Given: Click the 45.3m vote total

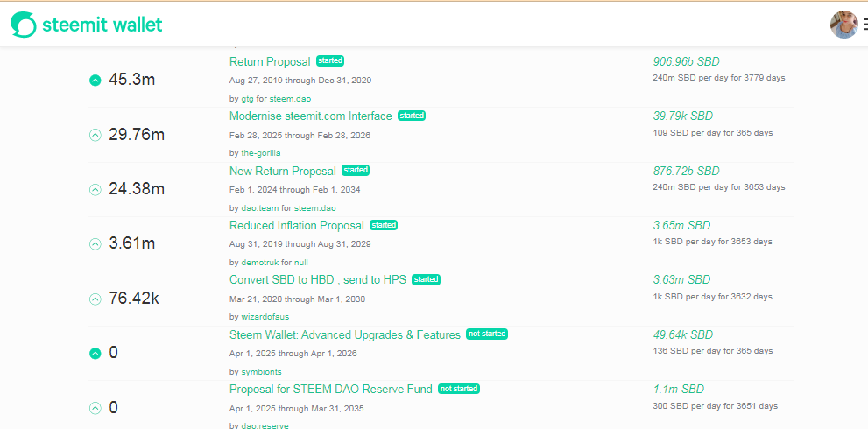Looking at the screenshot, I should 131,80.
